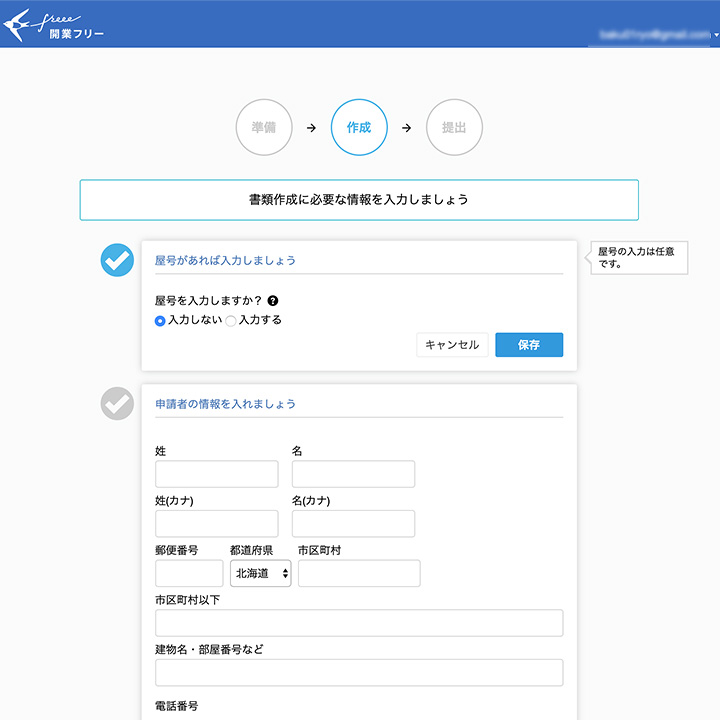Click the gray checkmark next to 申請者の情報 section
The width and height of the screenshot is (720, 720).
117,404
